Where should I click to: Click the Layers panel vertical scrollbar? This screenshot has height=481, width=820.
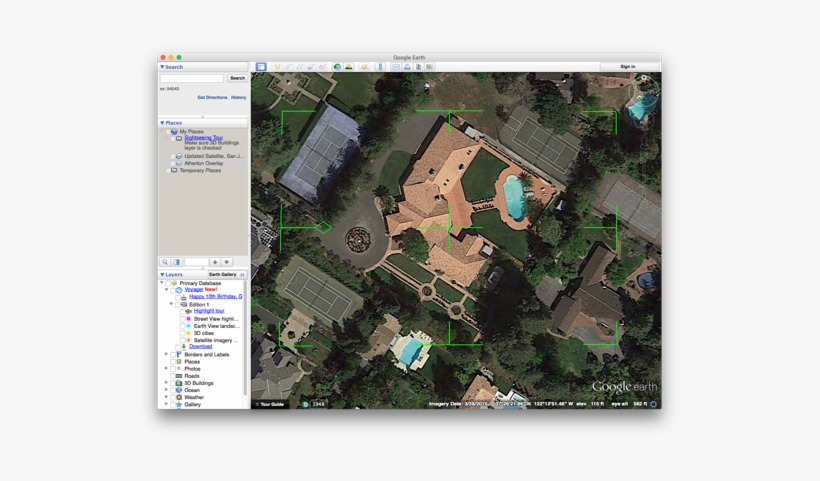tap(245, 338)
